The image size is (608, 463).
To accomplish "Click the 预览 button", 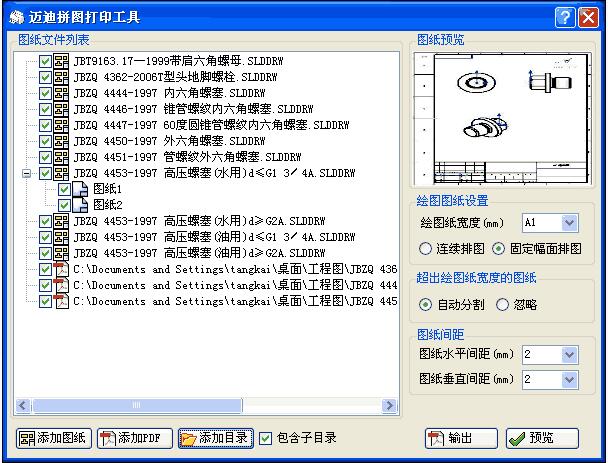I will [x=542, y=438].
